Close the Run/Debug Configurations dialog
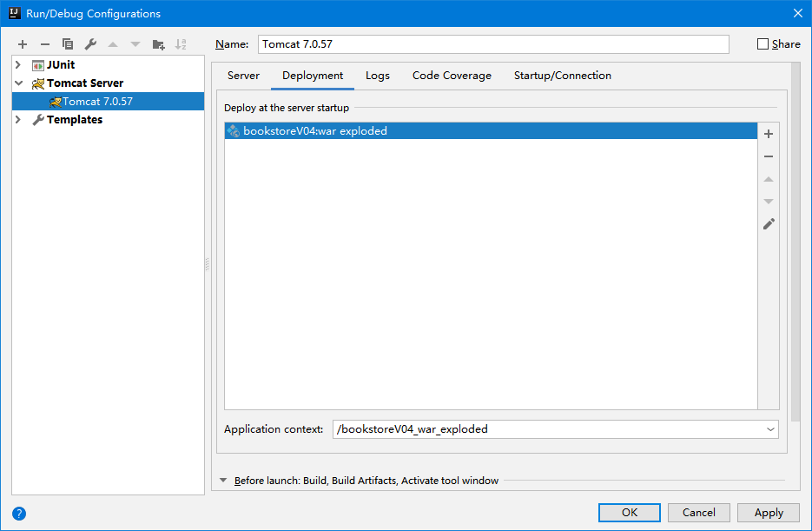 pos(798,13)
